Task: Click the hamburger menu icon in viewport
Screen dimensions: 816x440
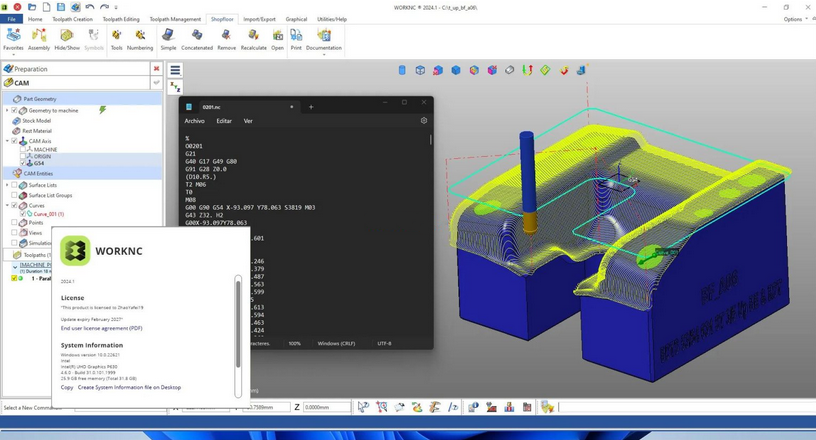Action: 175,70
